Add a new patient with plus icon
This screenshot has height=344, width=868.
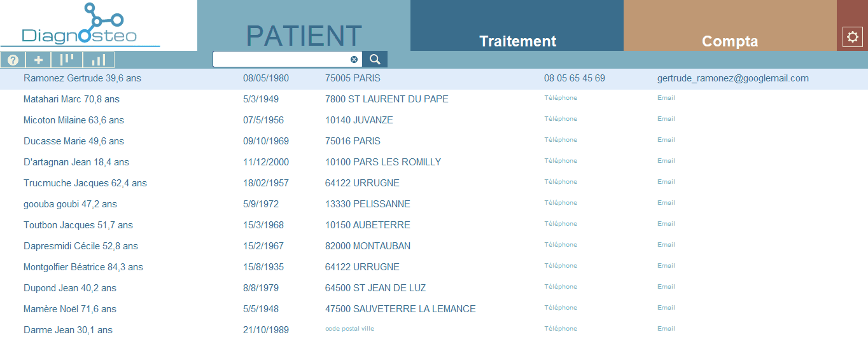[x=38, y=60]
